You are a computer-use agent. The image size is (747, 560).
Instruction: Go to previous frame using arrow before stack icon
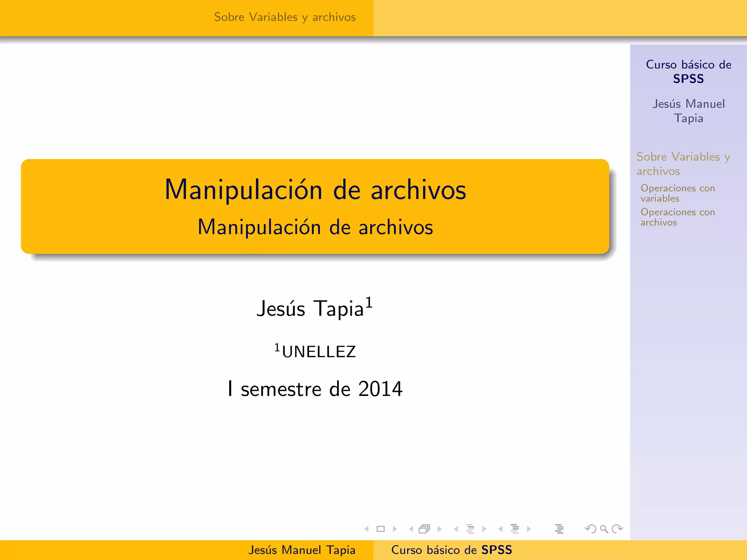pyautogui.click(x=411, y=529)
